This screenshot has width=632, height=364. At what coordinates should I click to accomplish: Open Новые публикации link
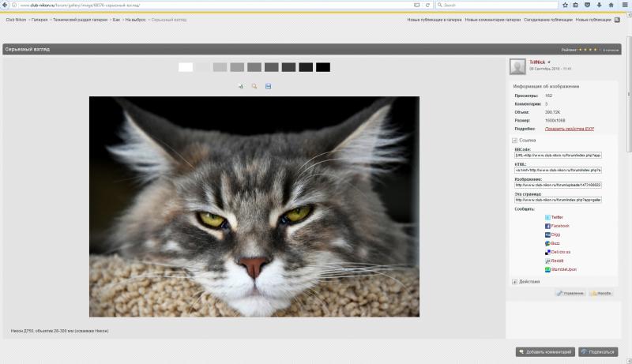click(593, 20)
